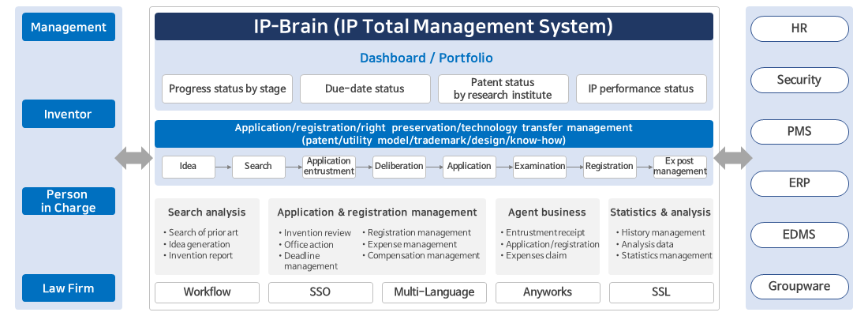Select the EDMS system pill
The image size is (868, 316).
[799, 235]
